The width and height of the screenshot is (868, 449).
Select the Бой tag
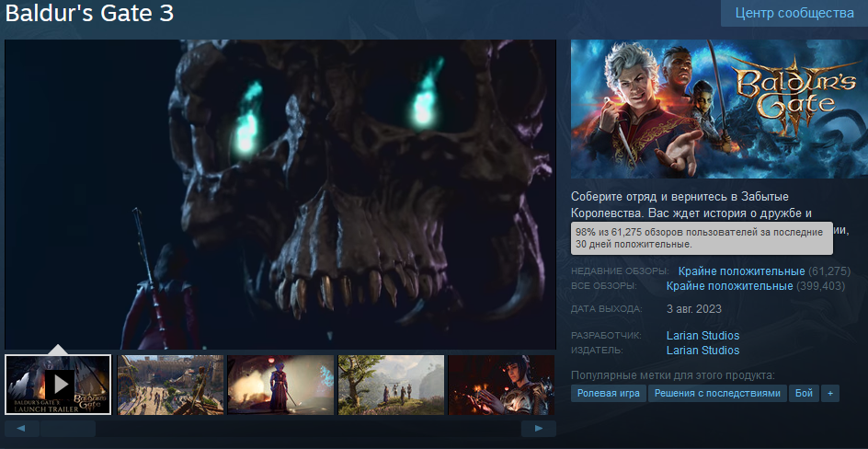tap(804, 393)
